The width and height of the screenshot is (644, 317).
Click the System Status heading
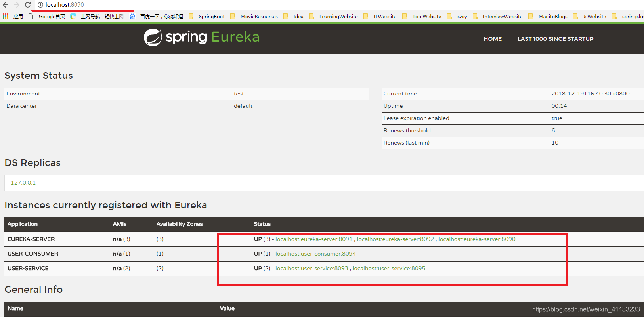pyautogui.click(x=38, y=76)
